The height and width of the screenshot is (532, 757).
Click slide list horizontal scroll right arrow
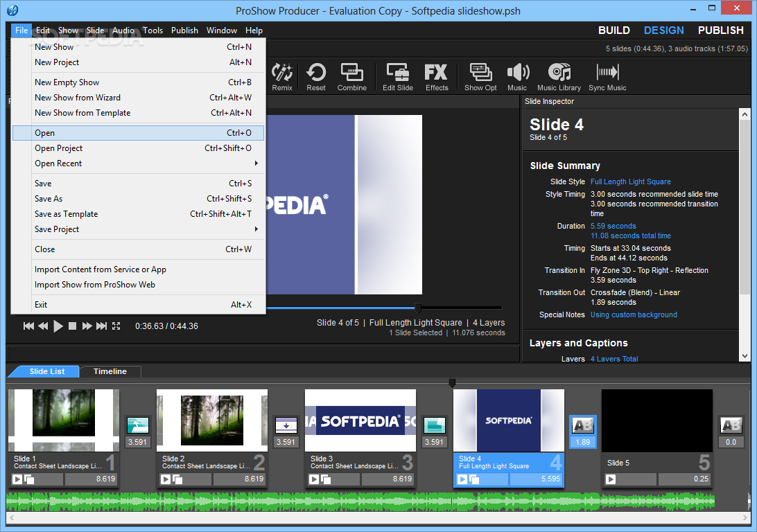click(x=745, y=518)
